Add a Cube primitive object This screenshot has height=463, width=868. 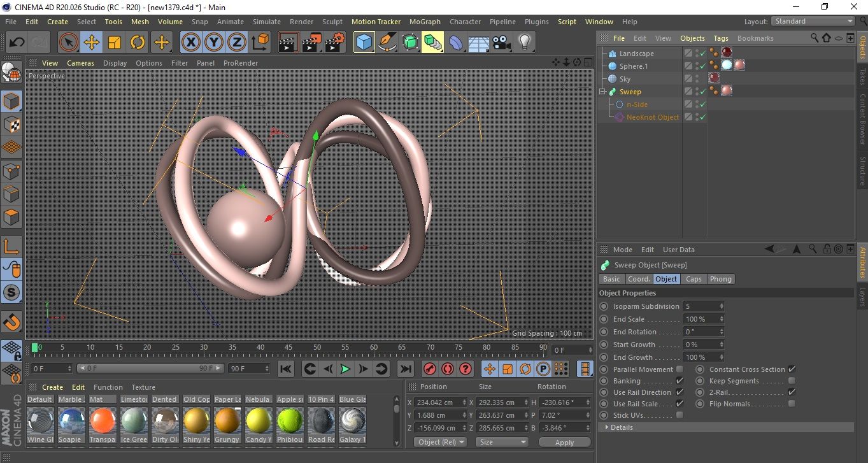(364, 43)
